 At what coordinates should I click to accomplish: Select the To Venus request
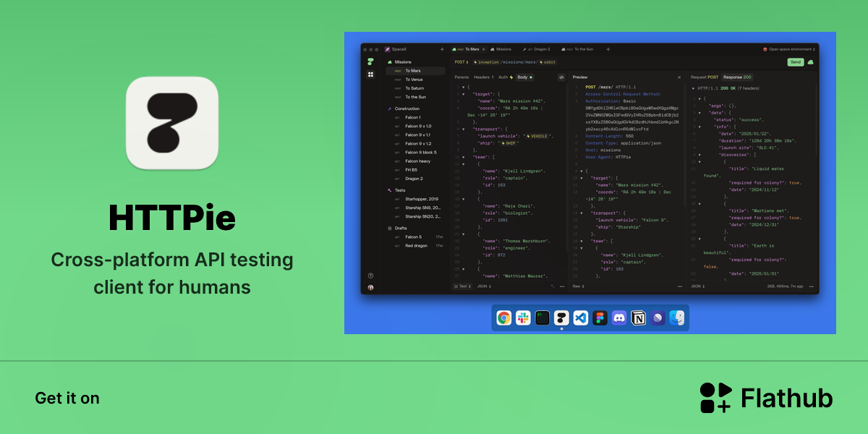(415, 80)
